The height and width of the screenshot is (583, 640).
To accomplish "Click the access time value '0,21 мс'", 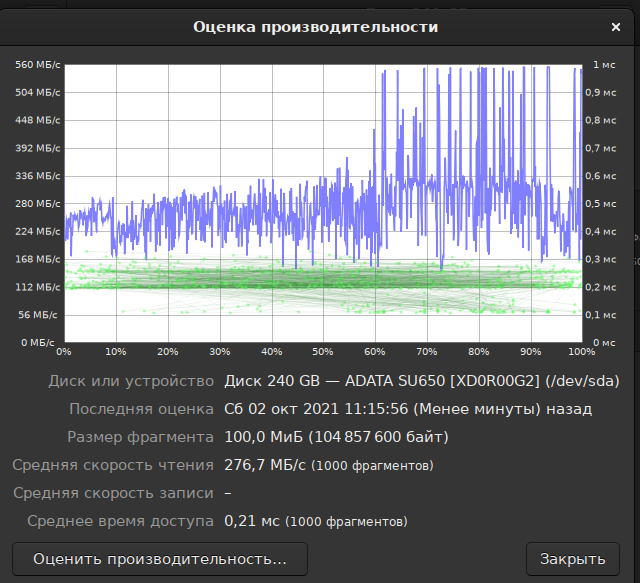I will (252, 521).
